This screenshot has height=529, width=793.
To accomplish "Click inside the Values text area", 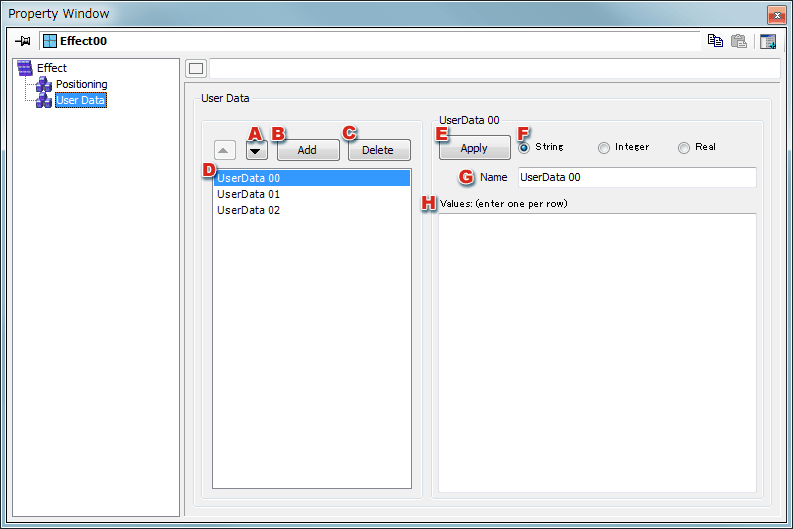I will coord(597,350).
